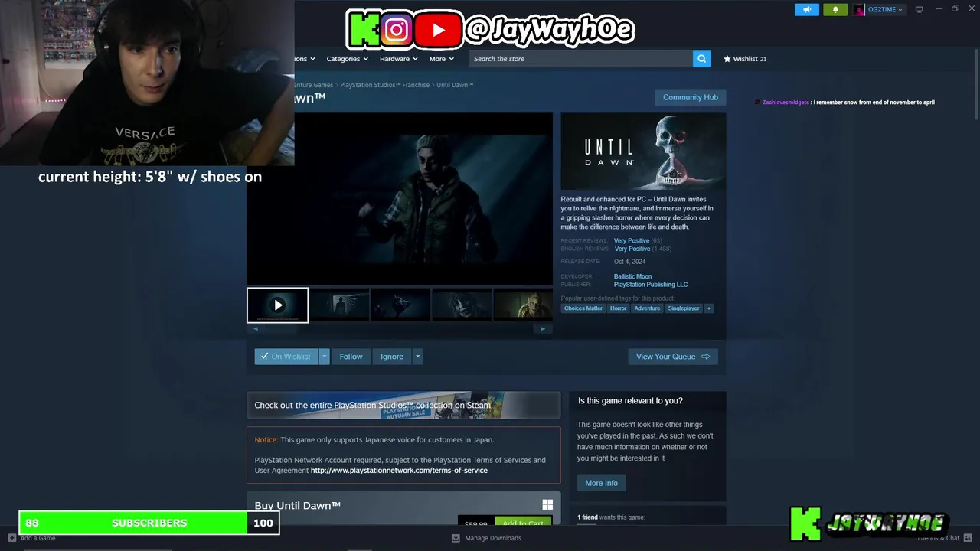Select the Adventure tag
This screenshot has width=980, height=551.
647,308
